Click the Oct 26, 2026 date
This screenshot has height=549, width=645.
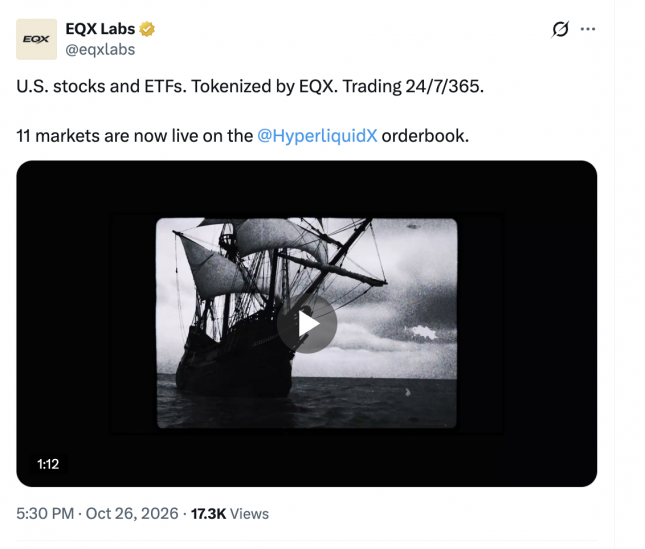click(x=132, y=514)
